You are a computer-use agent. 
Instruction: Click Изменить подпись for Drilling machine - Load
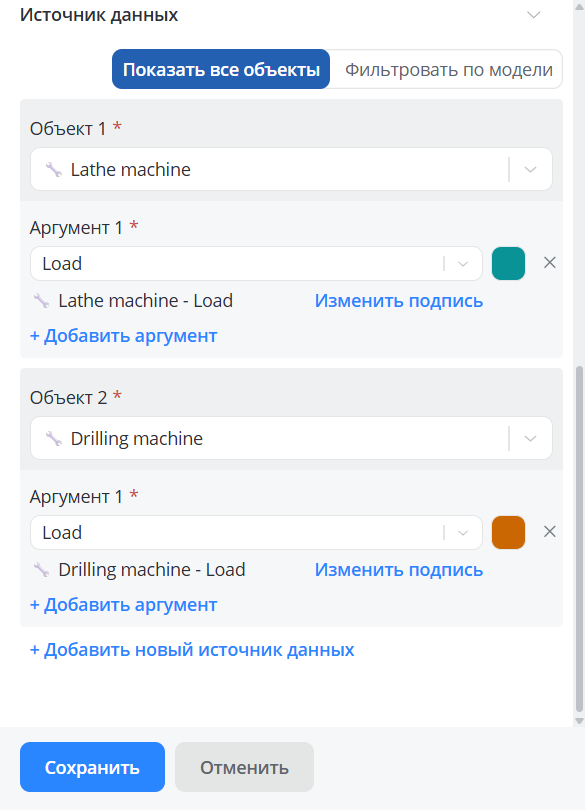[399, 570]
